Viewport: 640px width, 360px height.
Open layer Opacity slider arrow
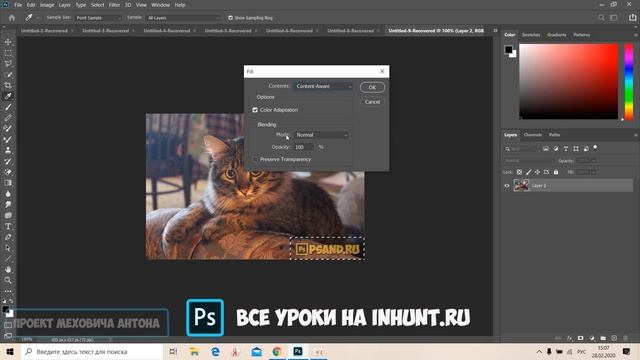coord(593,161)
